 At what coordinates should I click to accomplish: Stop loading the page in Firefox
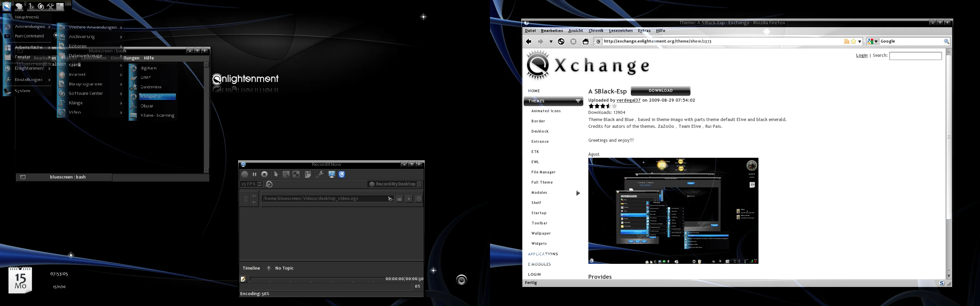(x=573, y=41)
